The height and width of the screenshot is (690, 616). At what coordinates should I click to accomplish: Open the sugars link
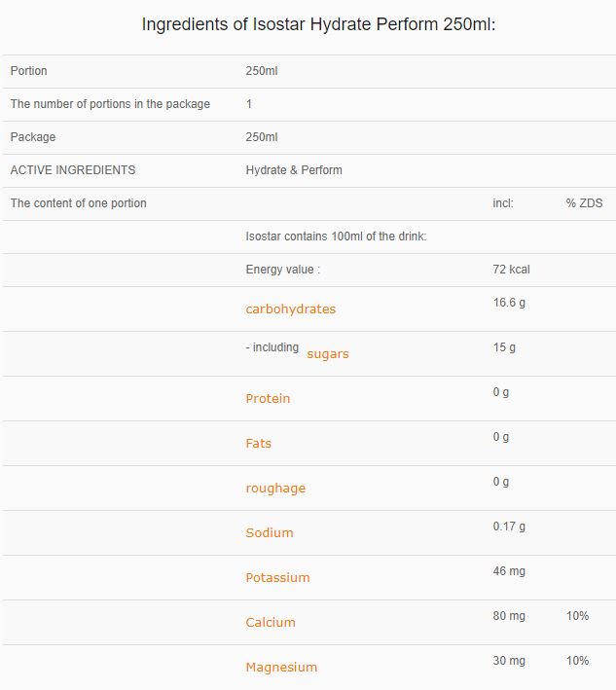point(328,354)
